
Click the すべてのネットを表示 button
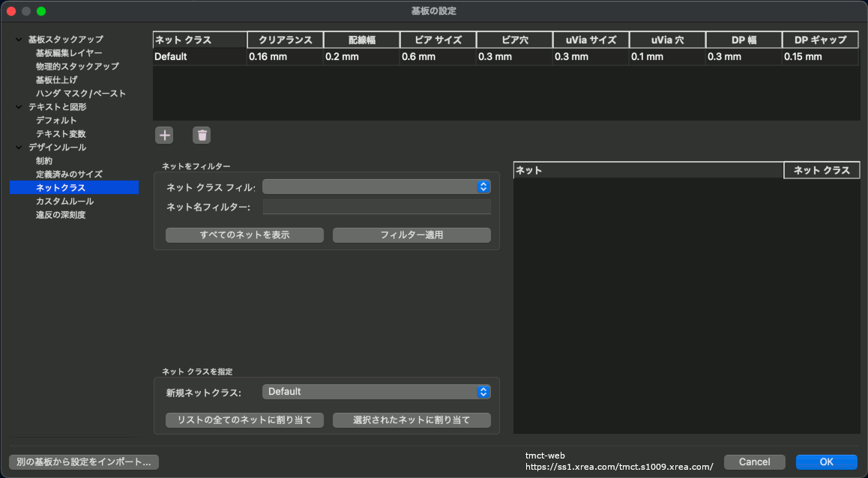244,235
